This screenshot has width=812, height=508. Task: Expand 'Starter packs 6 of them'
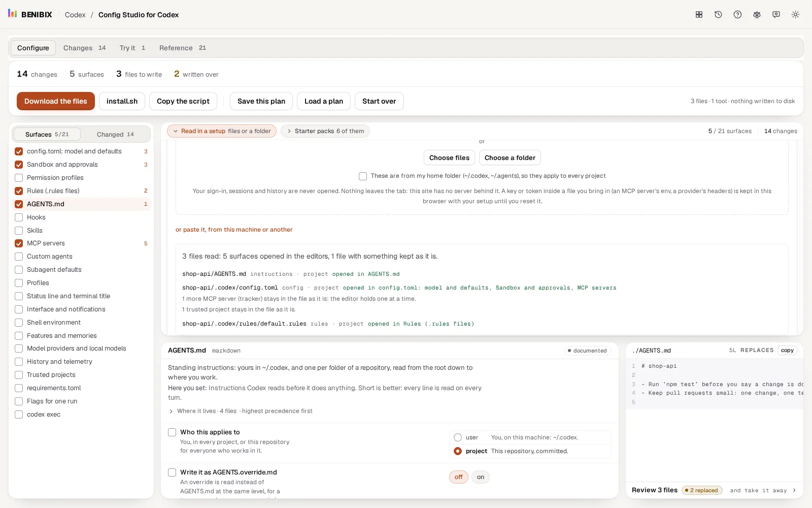click(x=325, y=131)
